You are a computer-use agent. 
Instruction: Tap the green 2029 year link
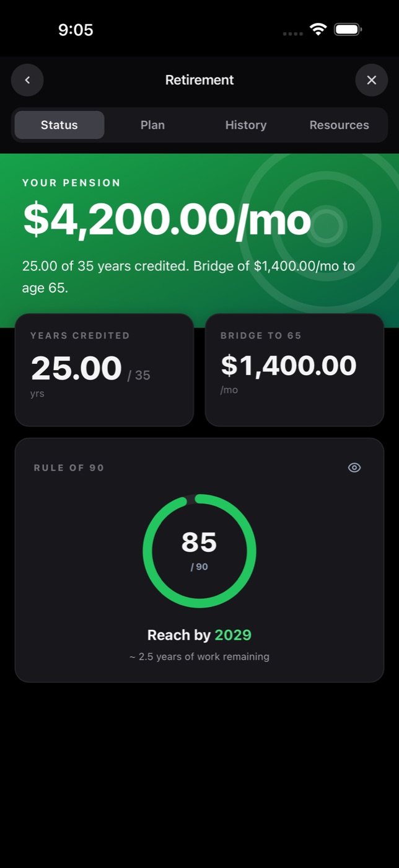tap(233, 635)
